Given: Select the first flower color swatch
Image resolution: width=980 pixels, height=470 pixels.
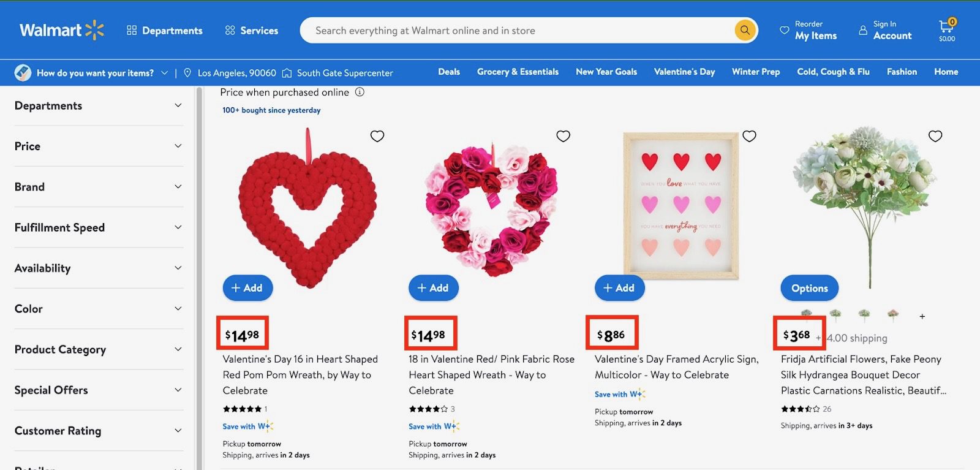Looking at the screenshot, I should tap(807, 314).
